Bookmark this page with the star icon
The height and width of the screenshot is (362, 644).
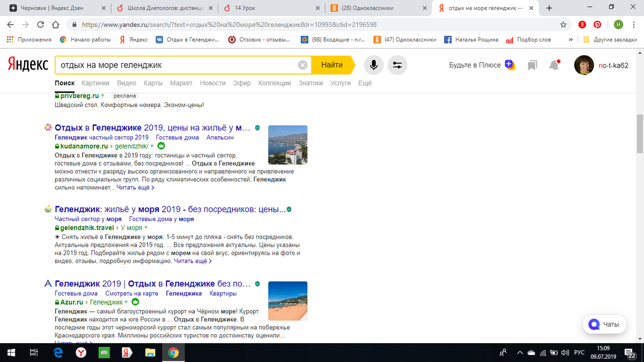pyautogui.click(x=563, y=25)
